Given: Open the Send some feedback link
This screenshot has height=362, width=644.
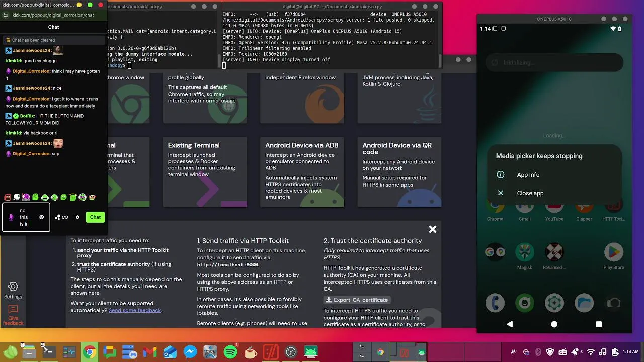Looking at the screenshot, I should click(x=135, y=310).
